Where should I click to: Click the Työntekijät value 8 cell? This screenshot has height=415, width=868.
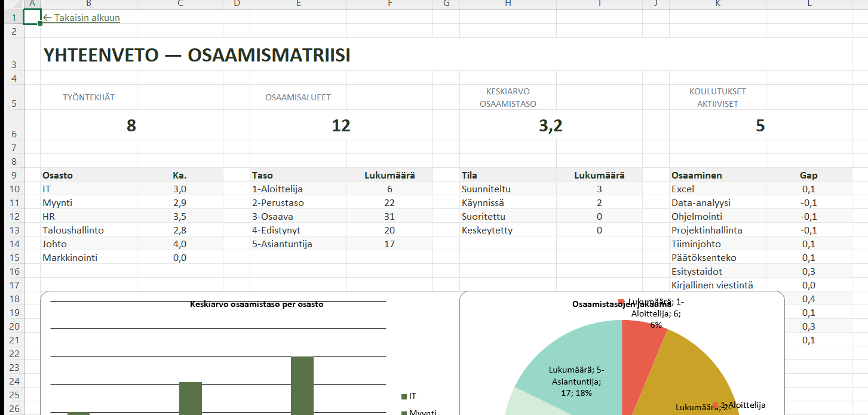(x=131, y=125)
